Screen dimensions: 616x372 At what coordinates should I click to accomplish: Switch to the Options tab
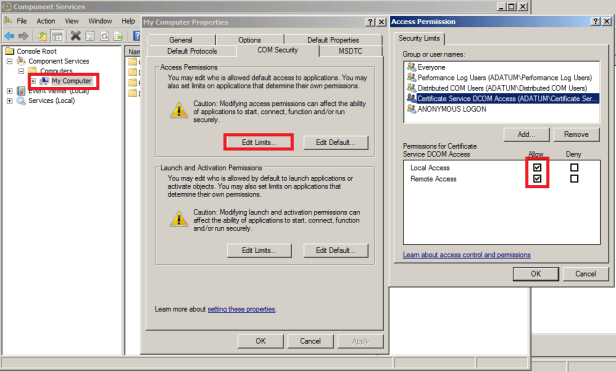[x=249, y=40]
